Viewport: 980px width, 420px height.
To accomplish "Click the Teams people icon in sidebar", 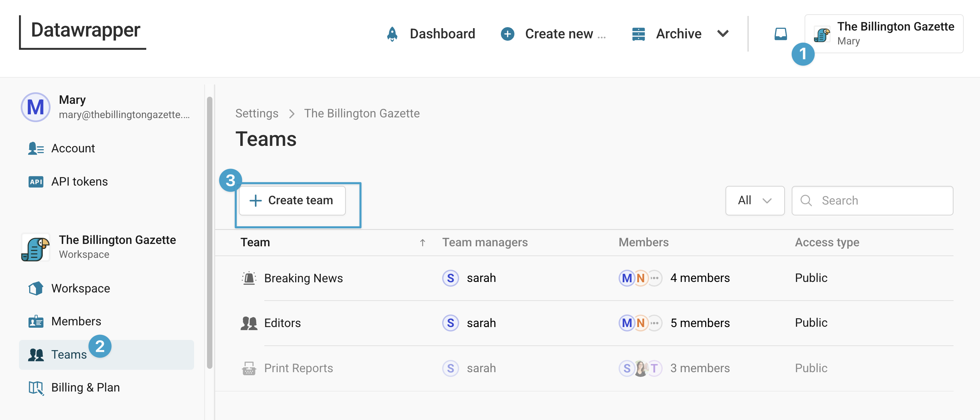I will pos(36,355).
